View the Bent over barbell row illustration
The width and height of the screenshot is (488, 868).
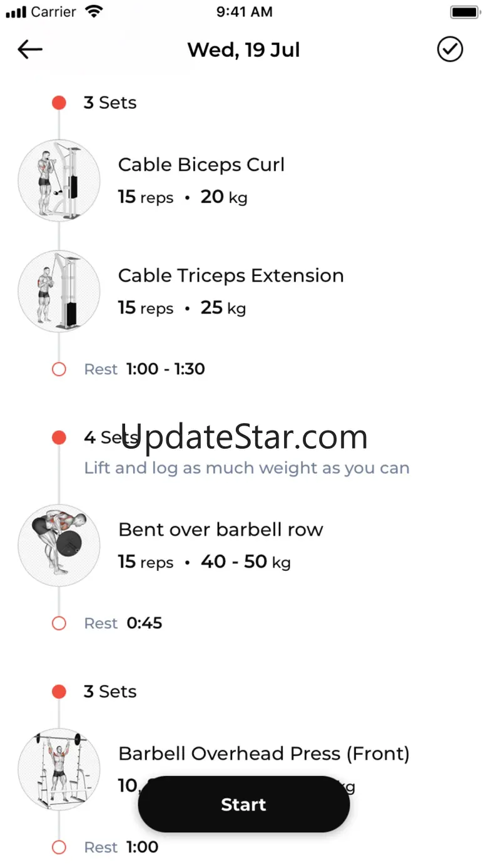(59, 545)
